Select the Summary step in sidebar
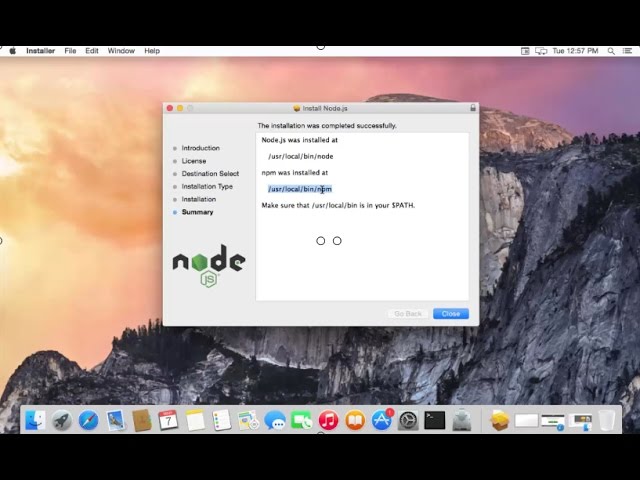 point(197,212)
